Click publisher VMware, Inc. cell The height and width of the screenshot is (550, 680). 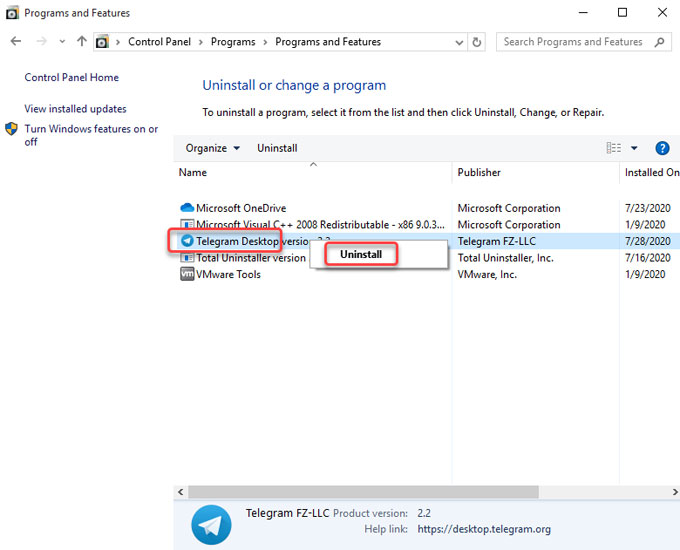487,274
